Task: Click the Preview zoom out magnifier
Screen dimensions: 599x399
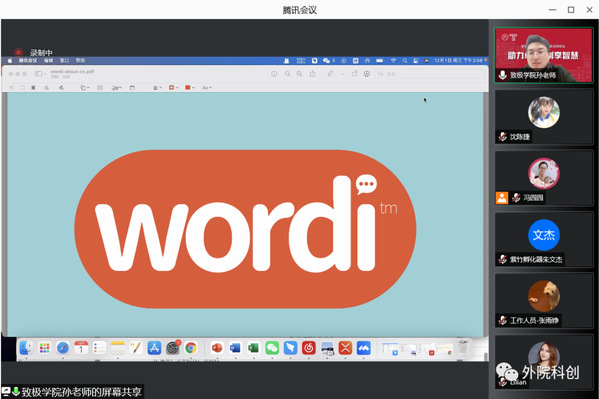Action: pyautogui.click(x=287, y=74)
